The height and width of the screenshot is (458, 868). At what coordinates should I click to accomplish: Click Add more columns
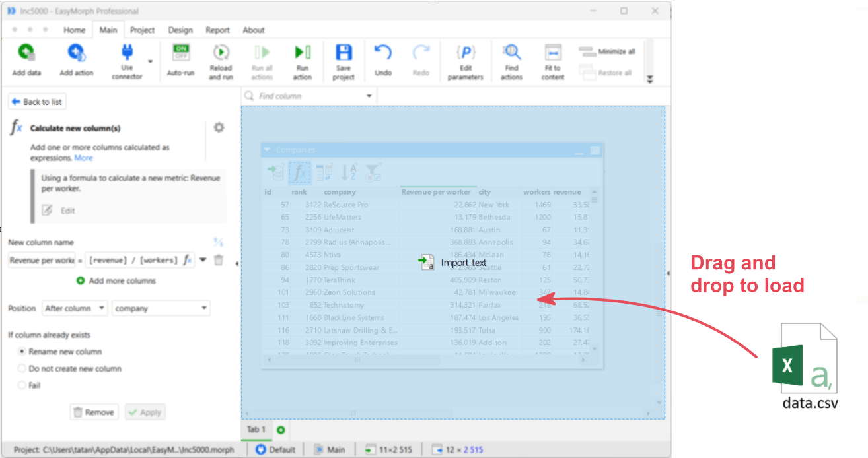(x=116, y=280)
